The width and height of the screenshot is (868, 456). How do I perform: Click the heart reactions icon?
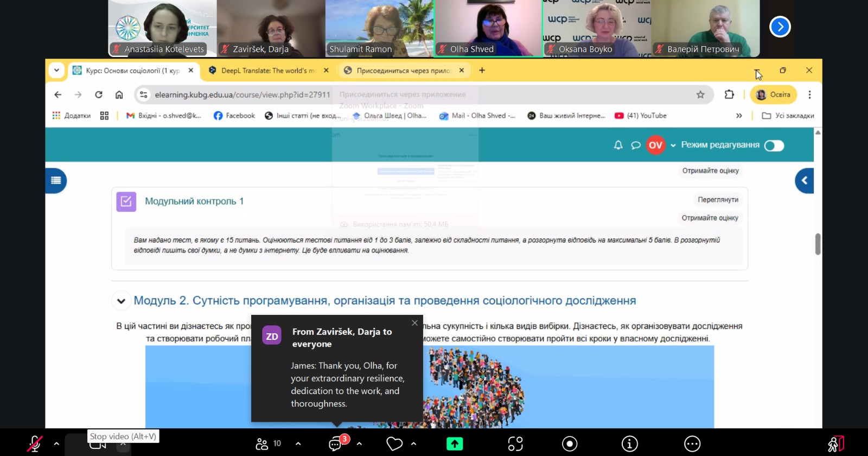(394, 444)
